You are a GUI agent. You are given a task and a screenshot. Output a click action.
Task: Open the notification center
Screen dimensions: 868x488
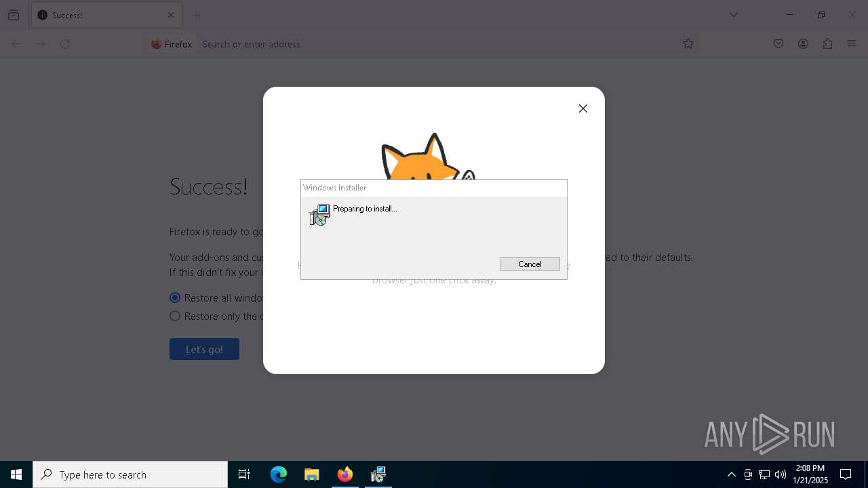pyautogui.click(x=846, y=474)
